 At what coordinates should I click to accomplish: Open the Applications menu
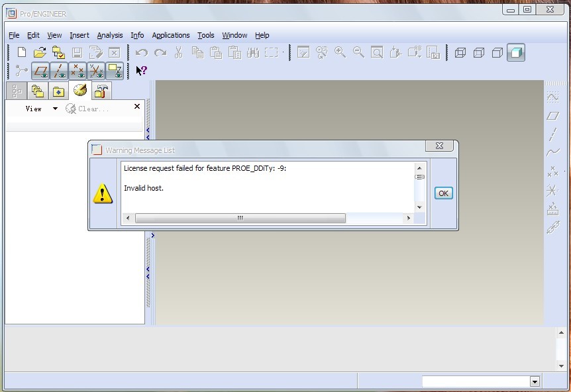tap(171, 35)
